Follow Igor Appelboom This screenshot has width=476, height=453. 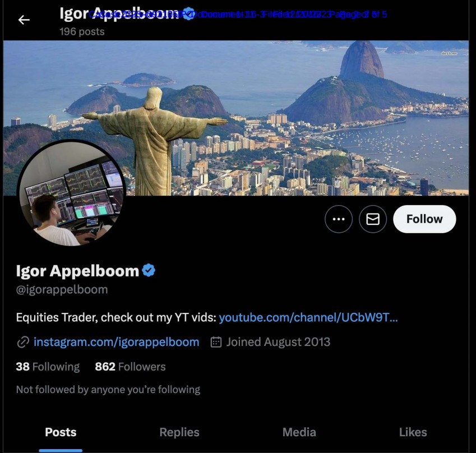coord(424,219)
